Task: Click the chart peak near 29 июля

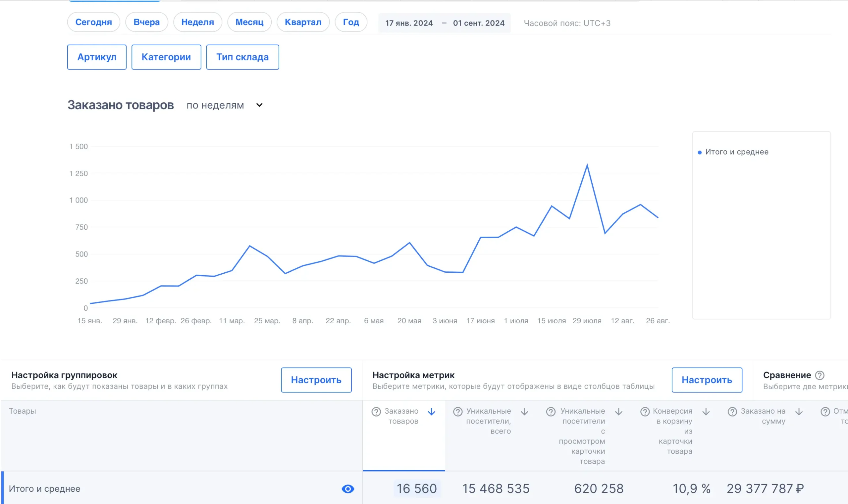Action: point(587,165)
